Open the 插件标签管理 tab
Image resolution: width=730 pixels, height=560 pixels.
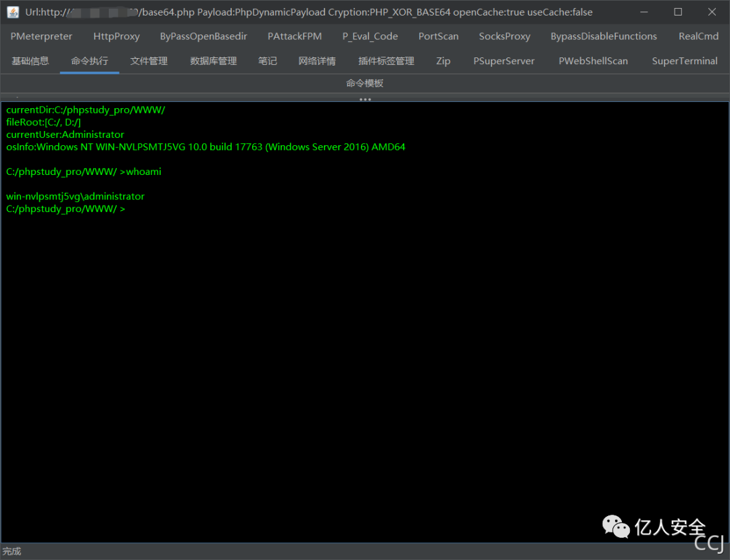click(x=385, y=61)
